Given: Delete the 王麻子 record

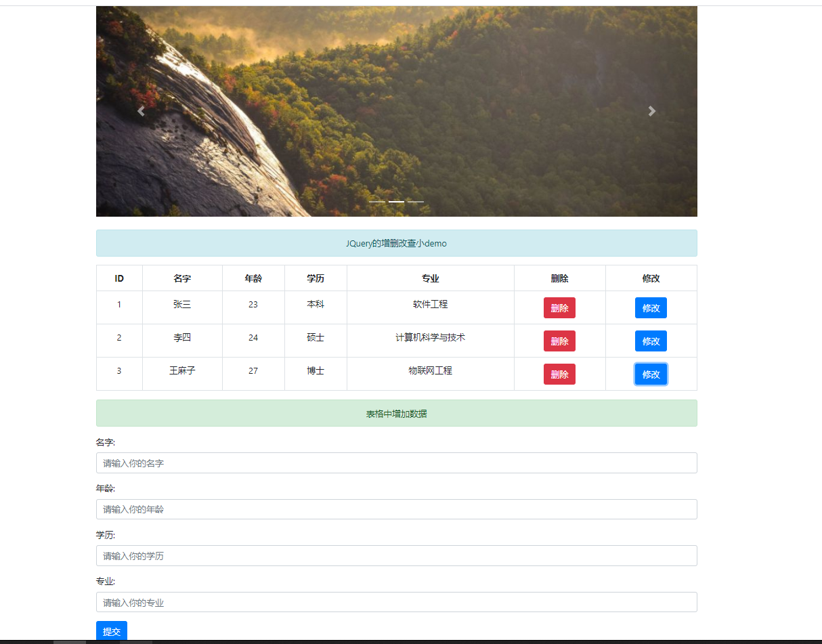Looking at the screenshot, I should [559, 374].
